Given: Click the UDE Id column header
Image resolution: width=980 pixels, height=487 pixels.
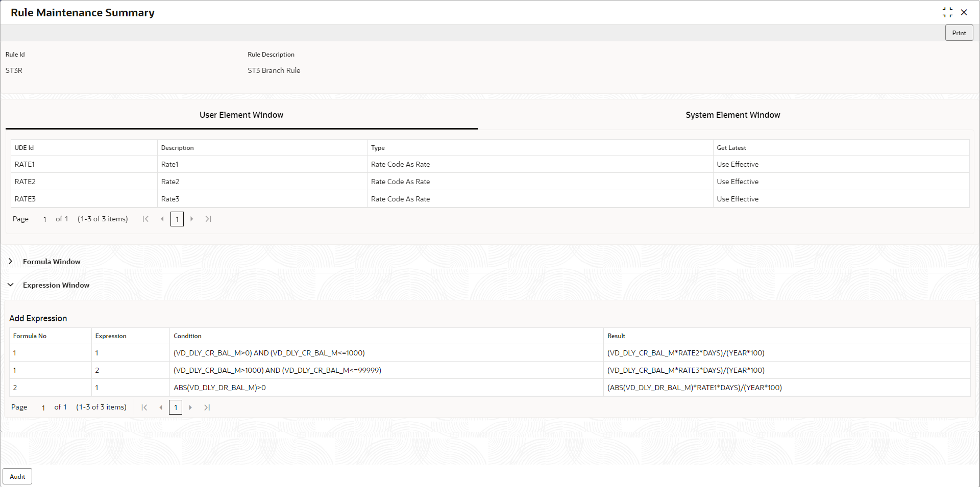Looking at the screenshot, I should point(84,147).
